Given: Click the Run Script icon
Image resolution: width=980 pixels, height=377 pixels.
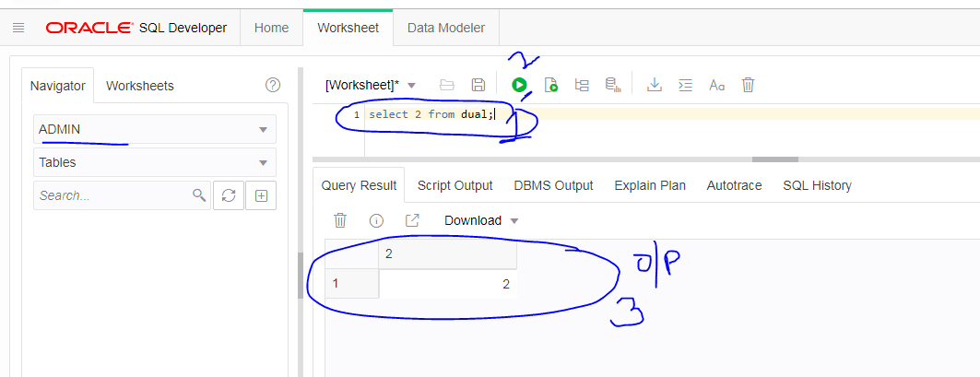Looking at the screenshot, I should 550,85.
